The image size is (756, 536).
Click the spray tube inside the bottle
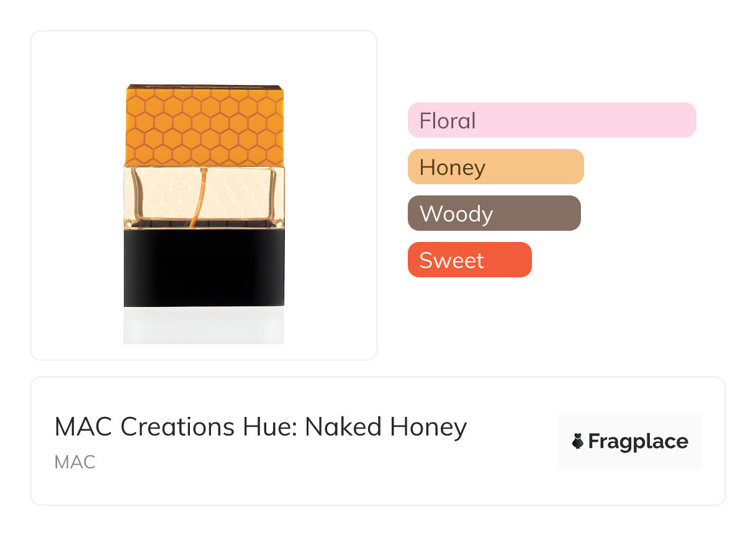[197, 199]
